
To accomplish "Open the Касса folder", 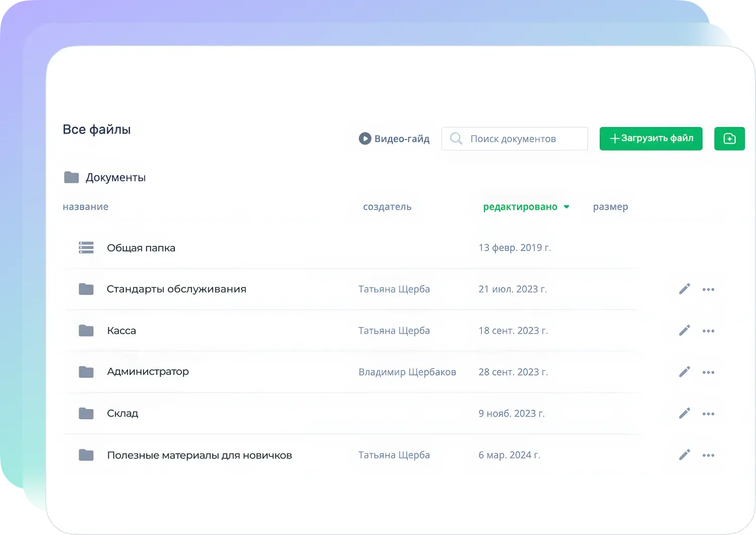I will (x=121, y=330).
